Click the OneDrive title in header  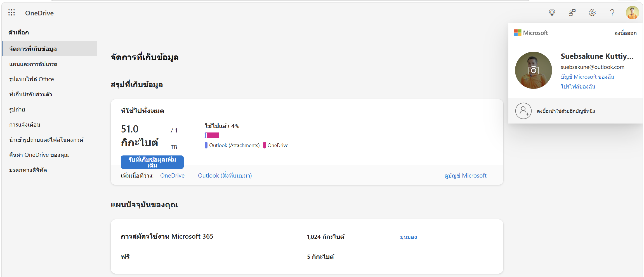pos(39,13)
